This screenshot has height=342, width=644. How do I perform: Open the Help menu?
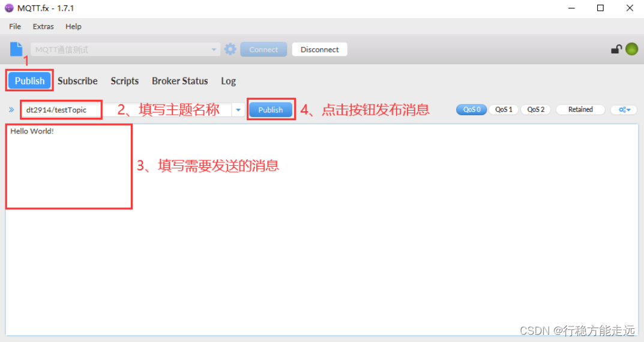click(x=73, y=26)
